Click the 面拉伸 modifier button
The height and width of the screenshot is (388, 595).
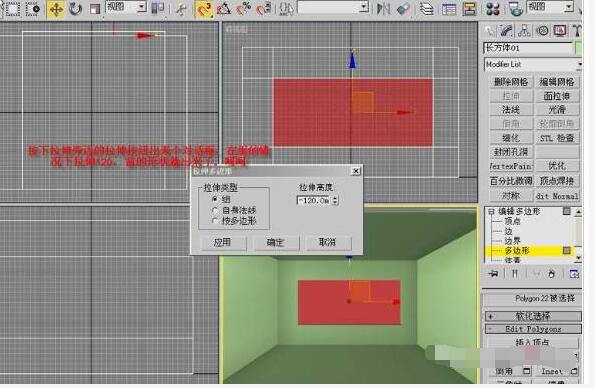click(x=557, y=96)
